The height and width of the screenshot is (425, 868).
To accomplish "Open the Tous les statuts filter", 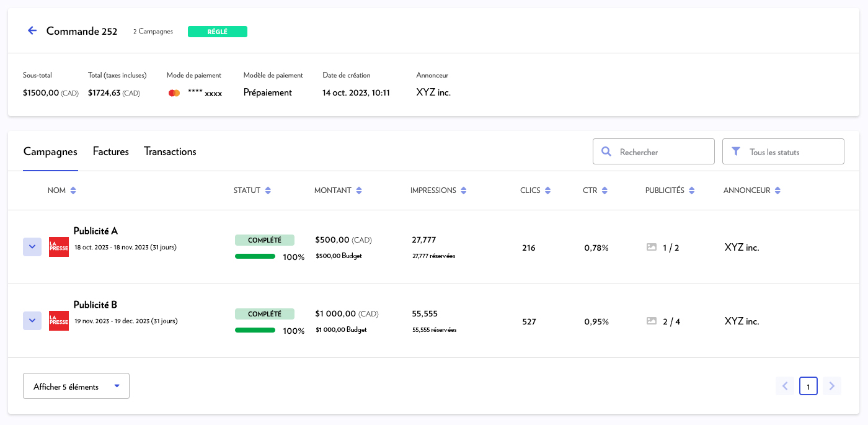I will click(783, 151).
